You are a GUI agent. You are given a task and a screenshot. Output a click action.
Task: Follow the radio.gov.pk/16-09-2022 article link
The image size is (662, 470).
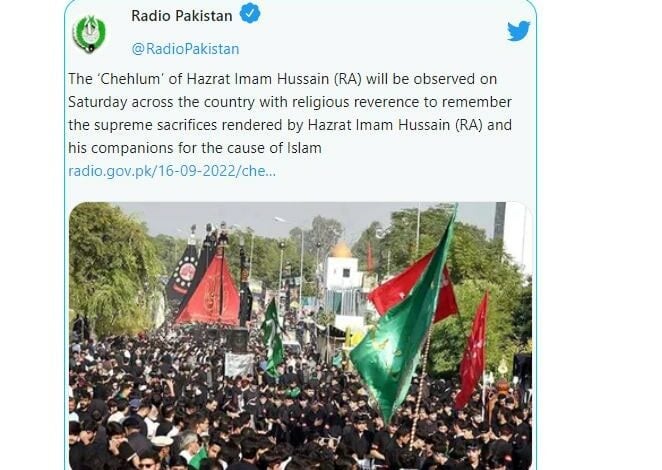pyautogui.click(x=172, y=171)
